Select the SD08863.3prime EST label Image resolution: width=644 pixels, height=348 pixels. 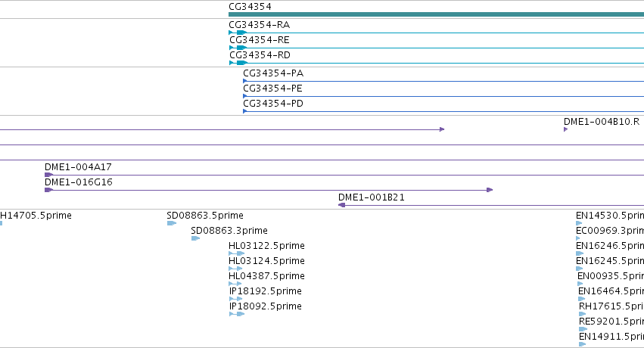point(229,231)
